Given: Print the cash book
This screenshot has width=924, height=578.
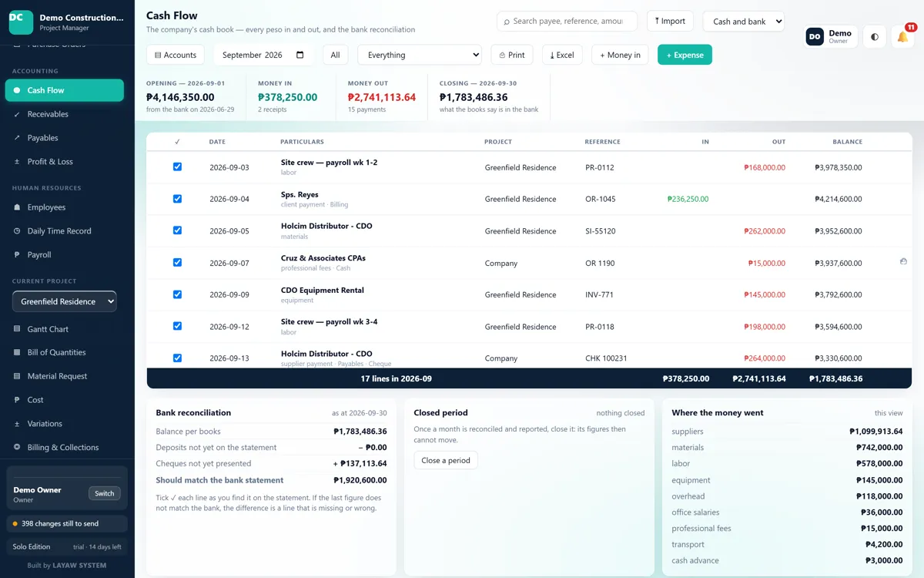Looking at the screenshot, I should coord(512,55).
